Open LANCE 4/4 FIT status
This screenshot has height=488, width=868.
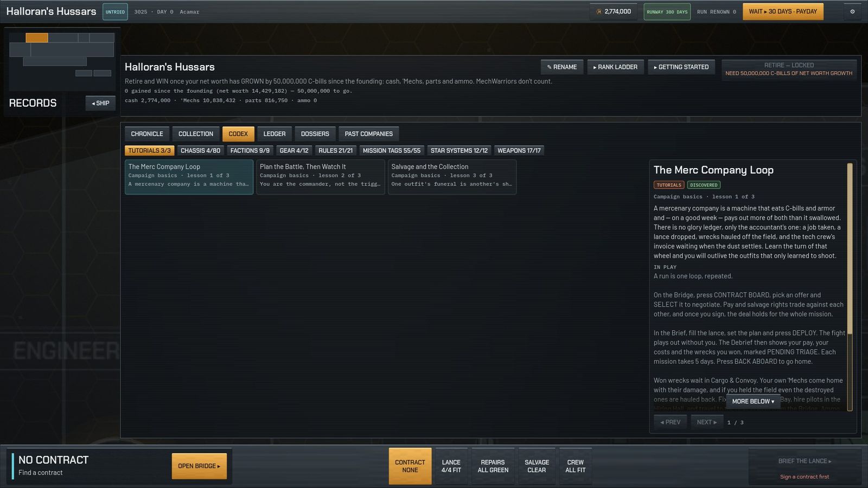[451, 466]
